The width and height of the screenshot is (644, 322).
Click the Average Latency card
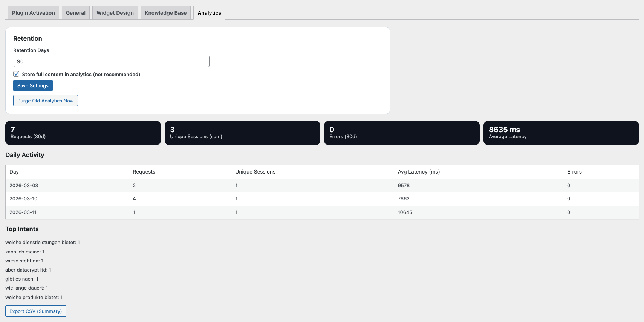click(x=561, y=133)
